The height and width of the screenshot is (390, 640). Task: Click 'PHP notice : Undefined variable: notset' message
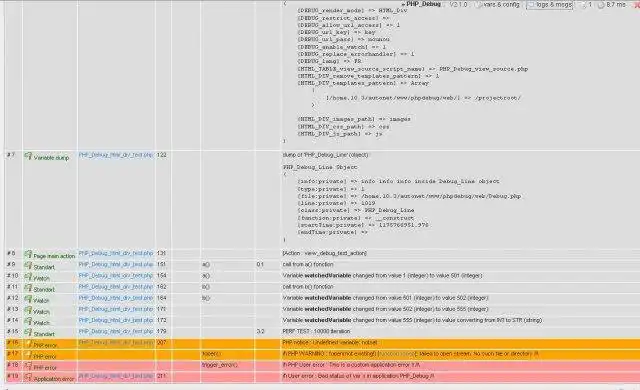click(330, 343)
